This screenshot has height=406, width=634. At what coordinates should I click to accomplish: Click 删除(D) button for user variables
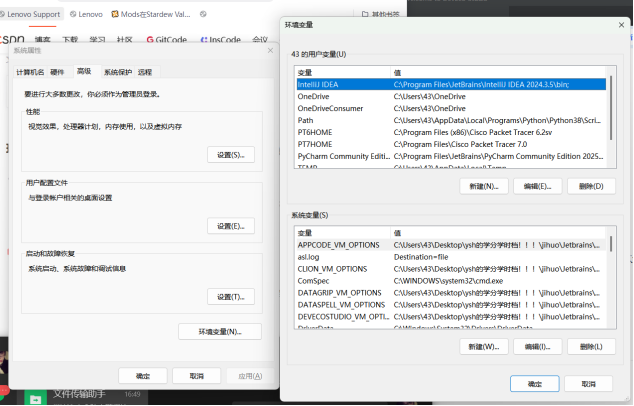pyautogui.click(x=591, y=186)
